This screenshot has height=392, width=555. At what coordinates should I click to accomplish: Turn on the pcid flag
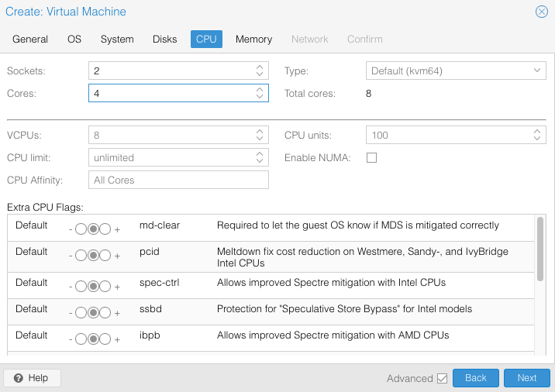(x=105, y=256)
